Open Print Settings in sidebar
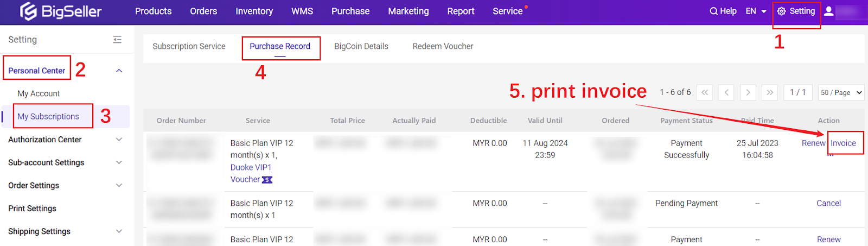The image size is (868, 246). [32, 209]
